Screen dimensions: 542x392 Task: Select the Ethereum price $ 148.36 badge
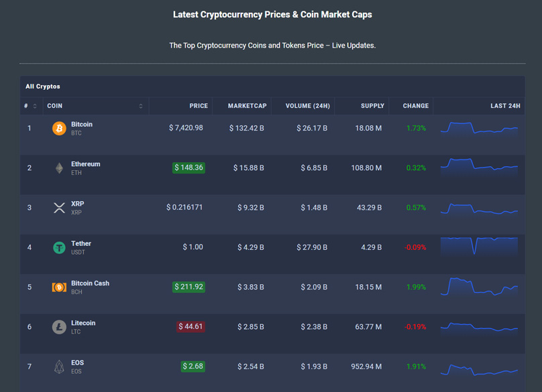click(188, 168)
